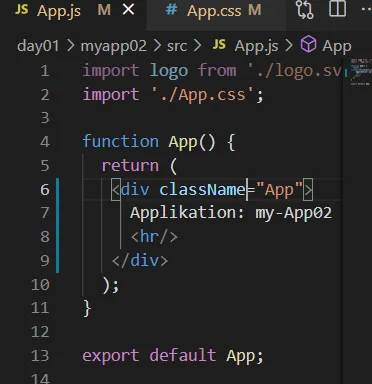372x384 pixels.
Task: Click the minimap code preview
Action: pyautogui.click(x=361, y=72)
